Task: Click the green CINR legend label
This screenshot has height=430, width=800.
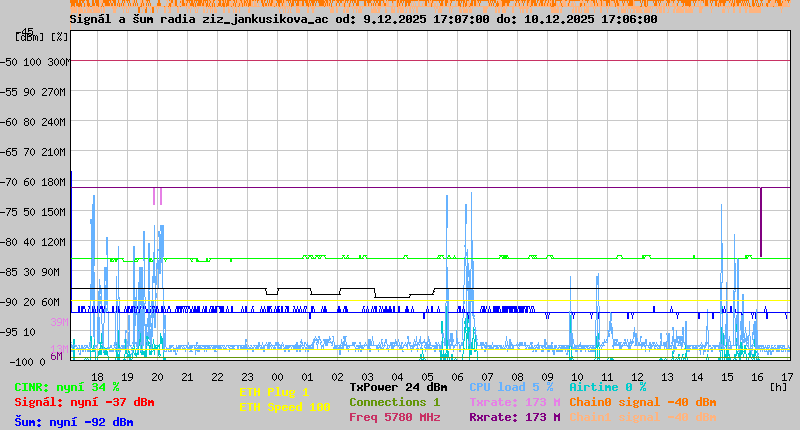Action: click(x=67, y=387)
